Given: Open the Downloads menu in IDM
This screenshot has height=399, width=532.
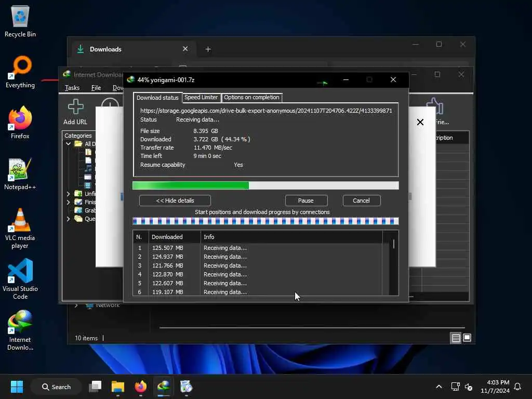Looking at the screenshot, I should (117, 87).
